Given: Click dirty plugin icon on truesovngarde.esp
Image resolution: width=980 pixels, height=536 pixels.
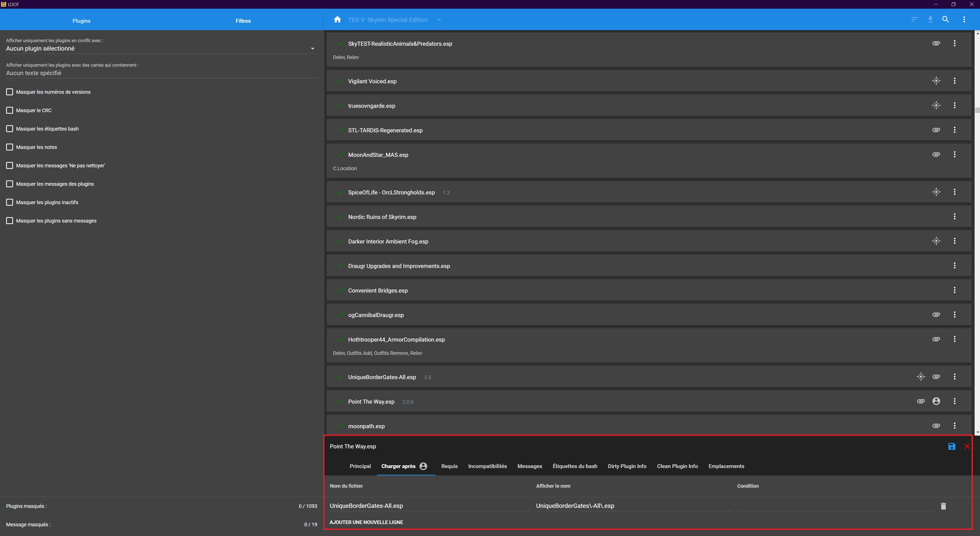Looking at the screenshot, I should (x=936, y=105).
